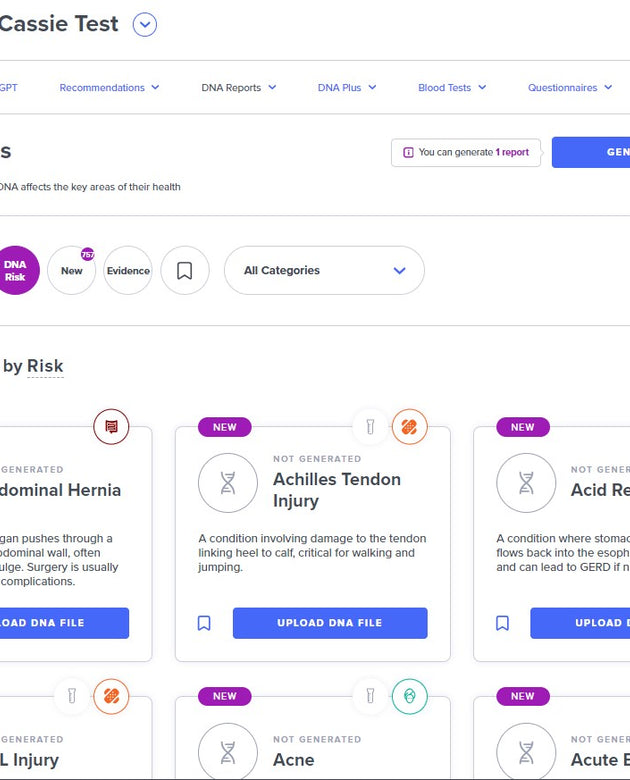Click the green skin icon on Acne card
The height and width of the screenshot is (780, 630).
pyautogui.click(x=409, y=695)
